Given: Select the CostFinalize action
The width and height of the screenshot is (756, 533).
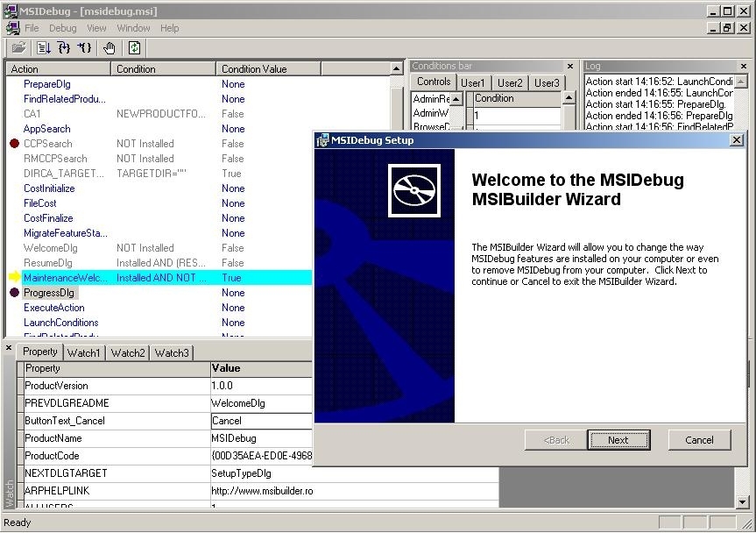Looking at the screenshot, I should coord(48,218).
